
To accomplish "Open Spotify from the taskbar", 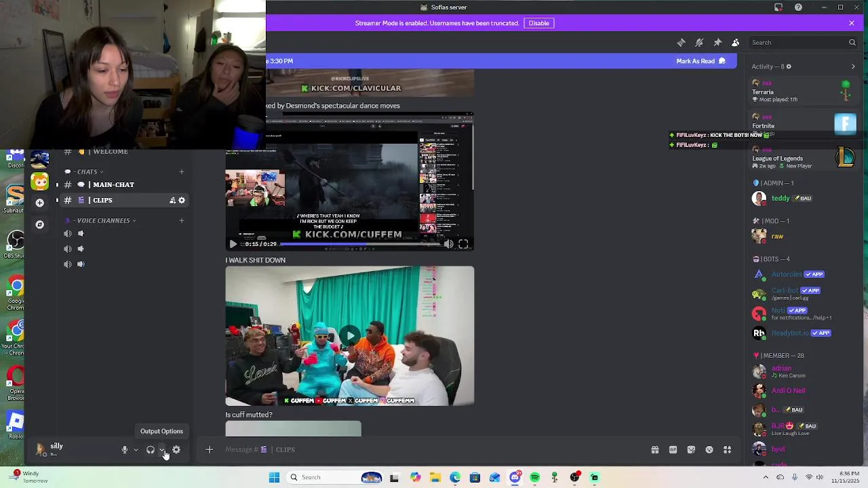I will click(x=534, y=478).
